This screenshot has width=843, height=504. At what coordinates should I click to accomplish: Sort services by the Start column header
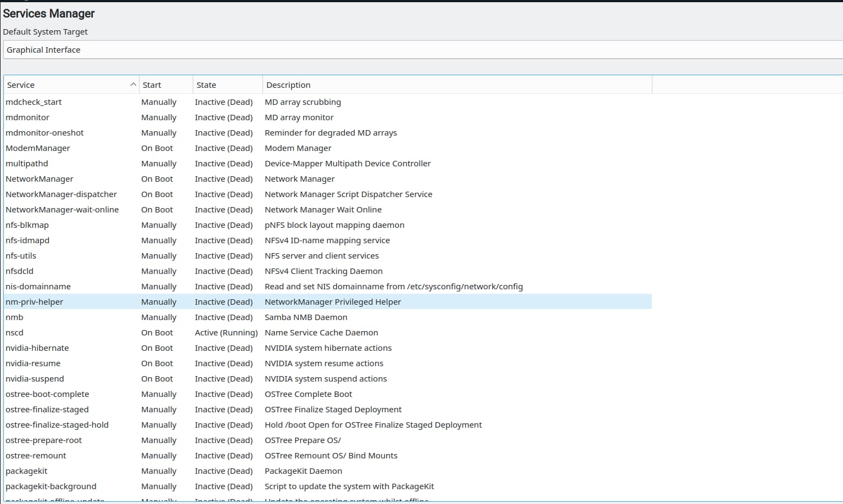(151, 85)
